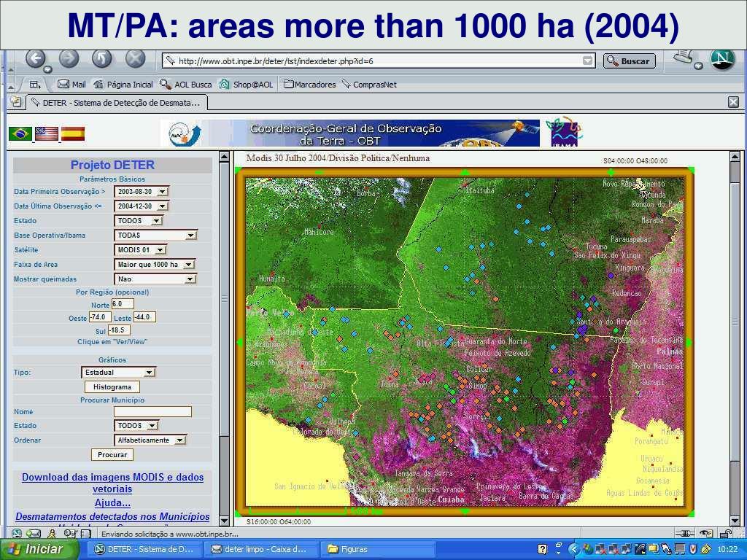Click the browser Back arrow button
Viewport: 747px width, 560px height.
[x=35, y=59]
